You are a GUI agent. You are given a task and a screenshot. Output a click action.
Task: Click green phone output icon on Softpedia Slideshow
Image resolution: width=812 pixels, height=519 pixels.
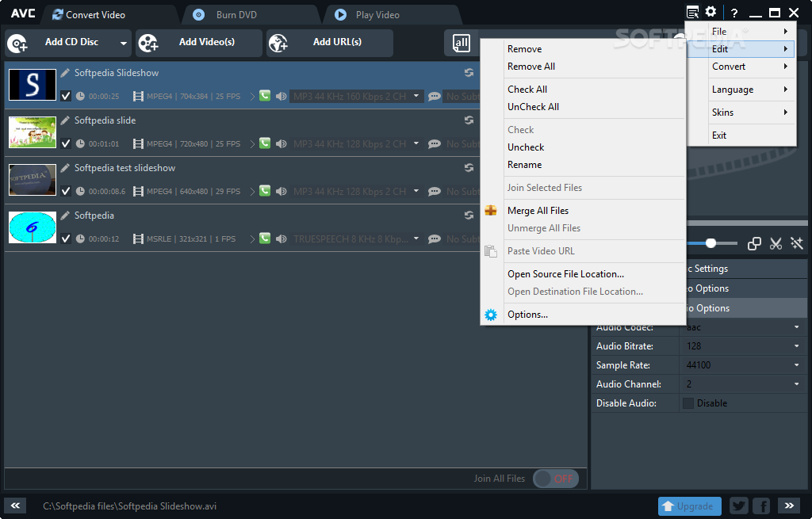265,96
